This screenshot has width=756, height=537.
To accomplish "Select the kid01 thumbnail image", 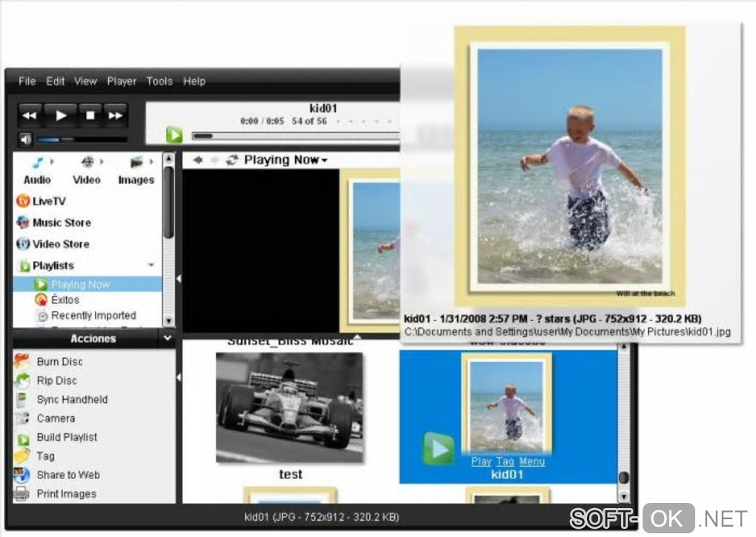I will point(506,403).
